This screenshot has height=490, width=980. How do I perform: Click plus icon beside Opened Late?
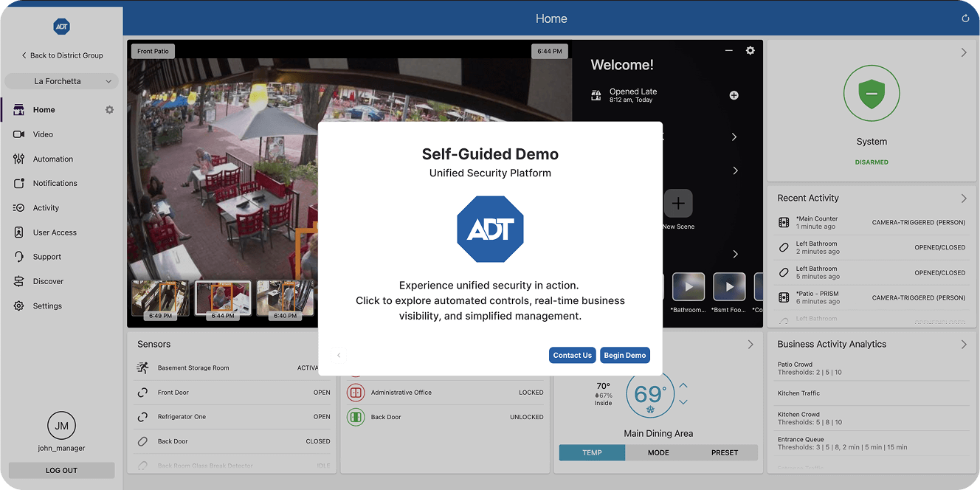coord(734,95)
